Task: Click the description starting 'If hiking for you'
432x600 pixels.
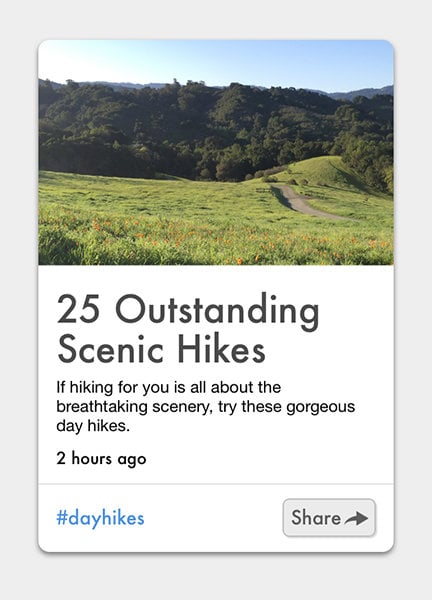Action: point(205,406)
